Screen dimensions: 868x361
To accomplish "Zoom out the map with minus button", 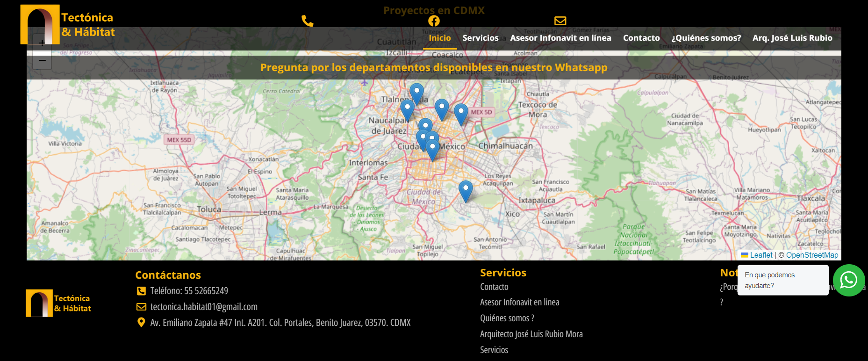I will [x=42, y=60].
